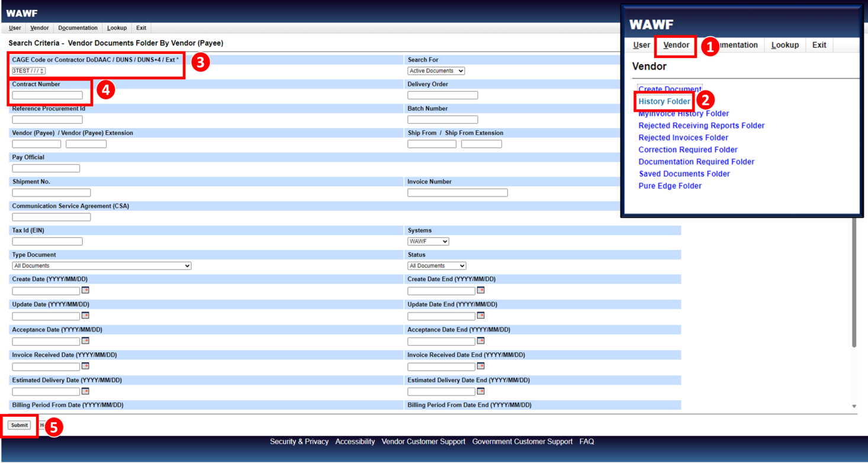
Task: Open Rejected Receiving Reports Folder link
Action: 701,126
